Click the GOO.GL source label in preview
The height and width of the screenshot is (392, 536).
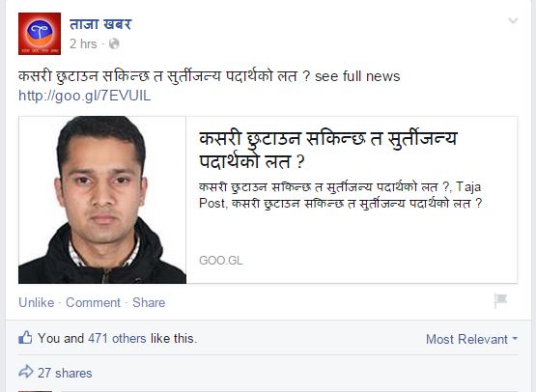click(x=221, y=261)
